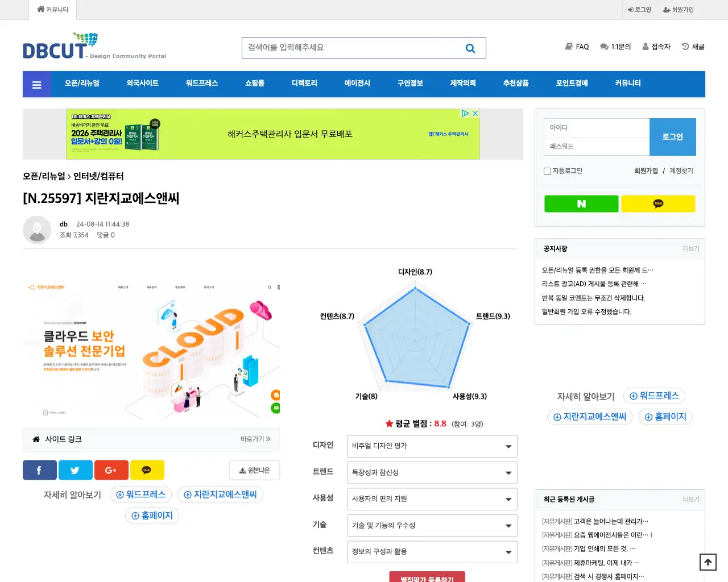Enable the 자동로그인 checkbox
The image size is (728, 582).
pyautogui.click(x=547, y=171)
